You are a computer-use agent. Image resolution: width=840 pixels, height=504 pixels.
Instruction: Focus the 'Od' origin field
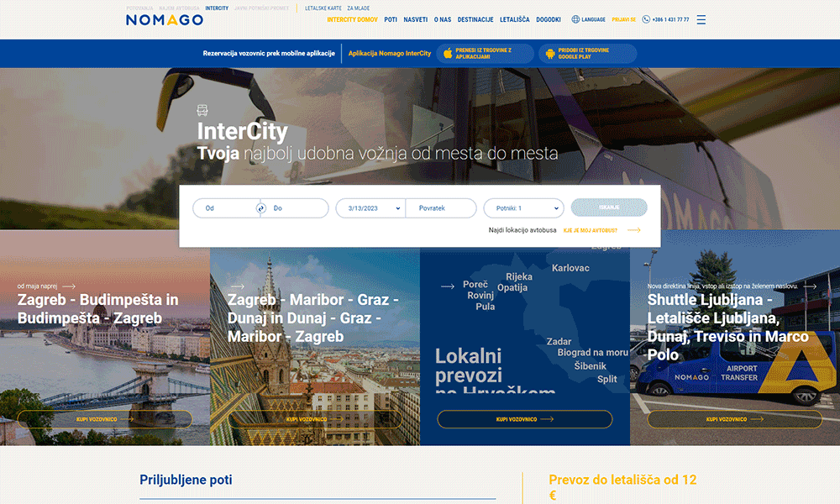tap(226, 208)
